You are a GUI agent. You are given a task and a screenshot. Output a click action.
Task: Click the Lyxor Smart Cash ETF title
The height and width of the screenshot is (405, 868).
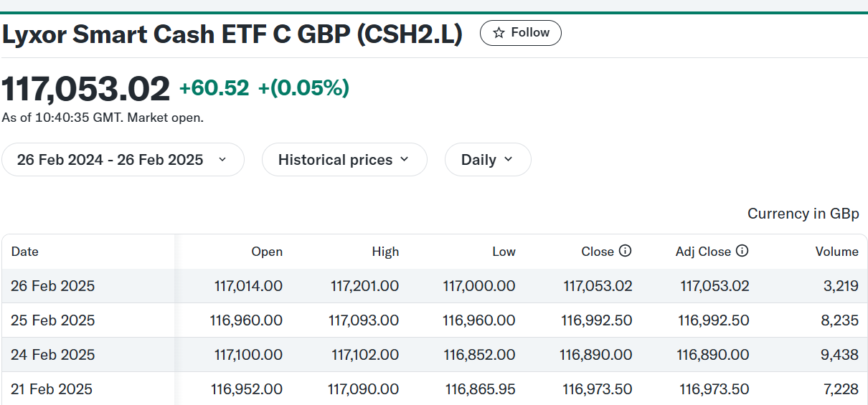[232, 34]
